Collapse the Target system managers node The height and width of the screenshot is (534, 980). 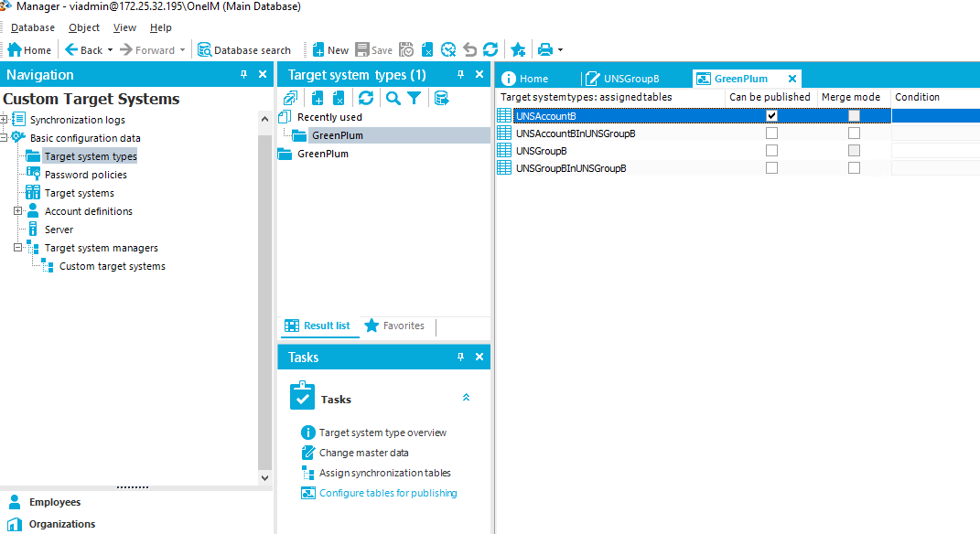(x=17, y=247)
